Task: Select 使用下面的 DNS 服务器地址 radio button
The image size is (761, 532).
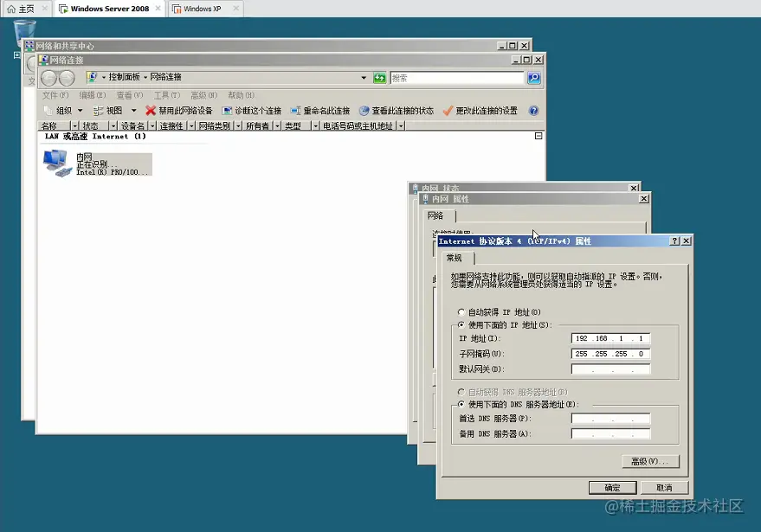Action: (461, 405)
